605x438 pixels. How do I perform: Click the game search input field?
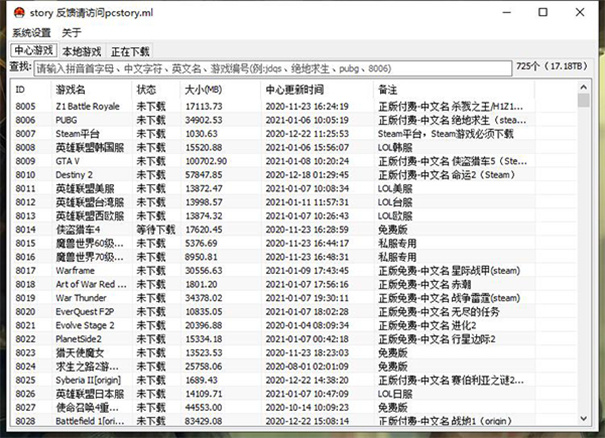pos(270,69)
